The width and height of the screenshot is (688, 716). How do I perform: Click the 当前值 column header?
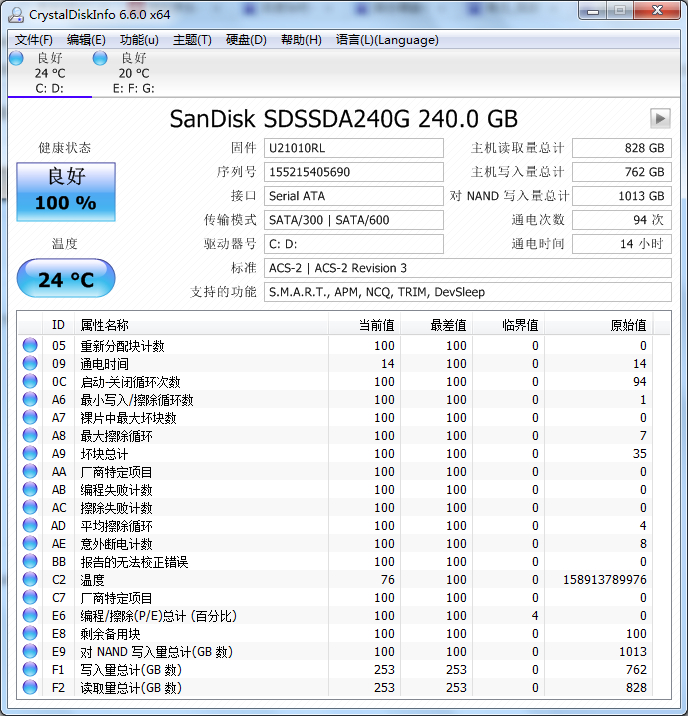(x=364, y=325)
